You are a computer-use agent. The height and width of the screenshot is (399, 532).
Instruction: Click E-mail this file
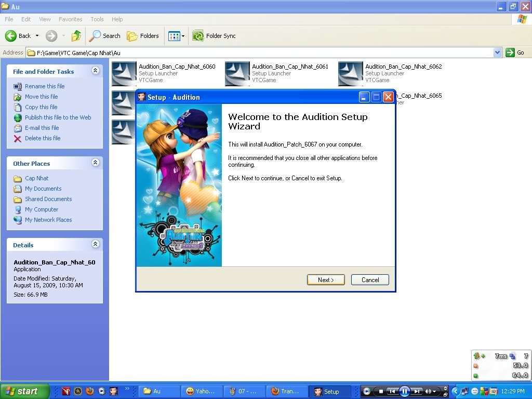pyautogui.click(x=42, y=128)
